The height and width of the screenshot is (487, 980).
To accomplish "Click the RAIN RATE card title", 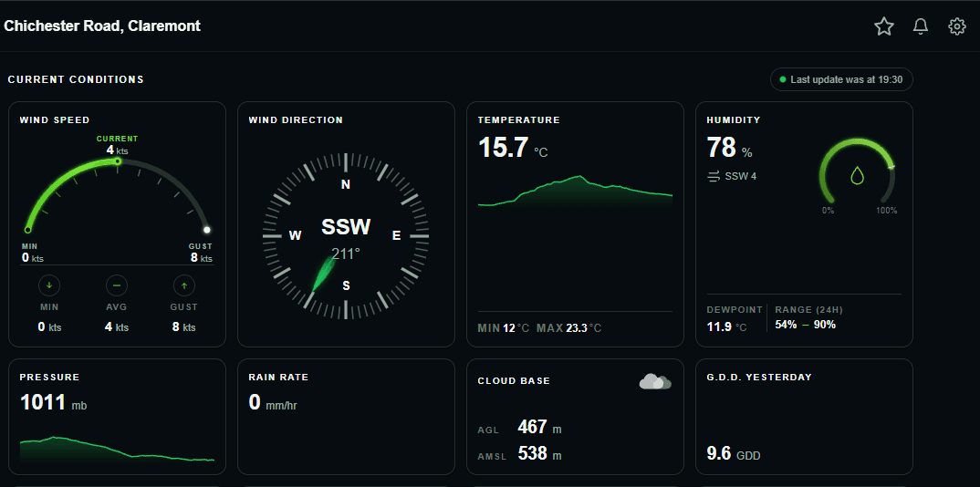I will [278, 378].
